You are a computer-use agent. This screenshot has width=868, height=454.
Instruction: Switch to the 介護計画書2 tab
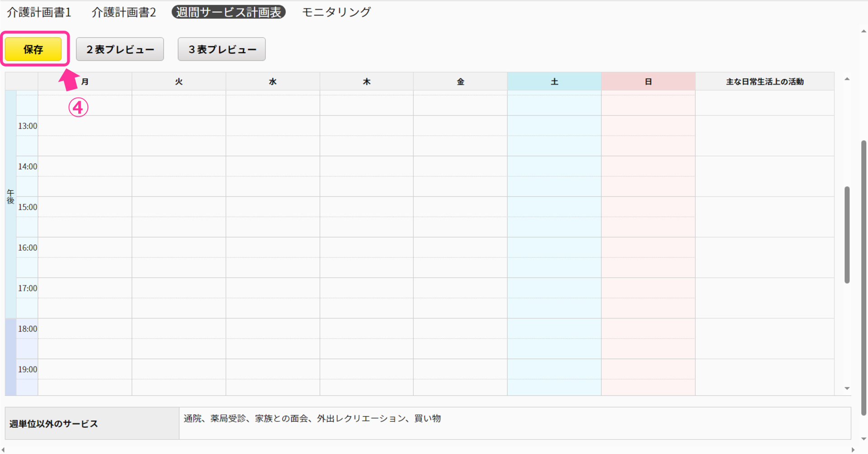[123, 12]
